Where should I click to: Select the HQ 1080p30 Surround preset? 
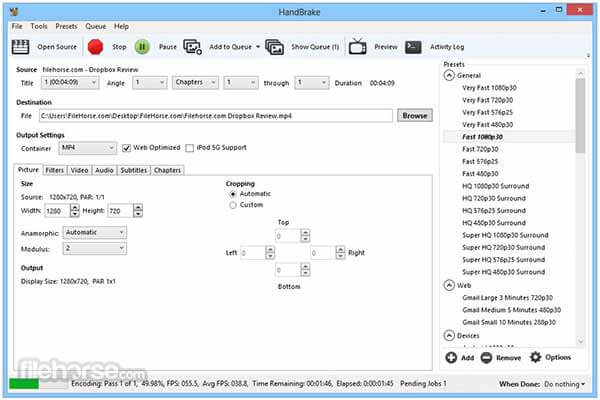coord(496,186)
